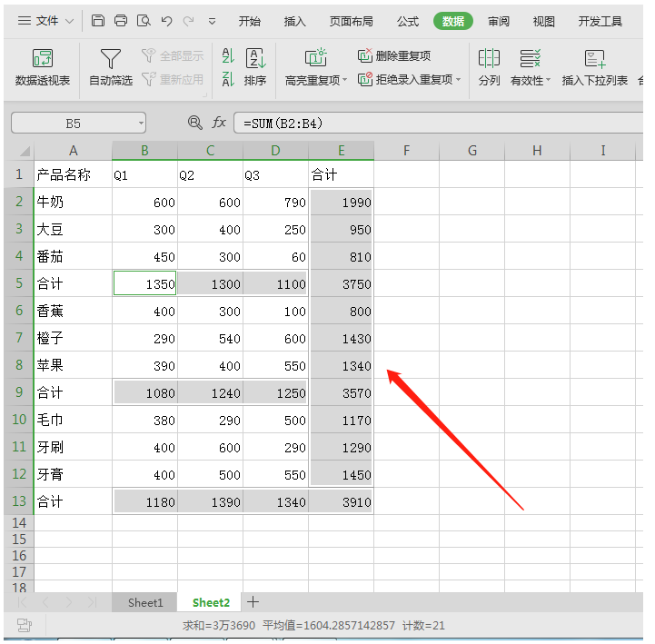Switch to the 视图 tab
This screenshot has width=655, height=644.
point(544,21)
